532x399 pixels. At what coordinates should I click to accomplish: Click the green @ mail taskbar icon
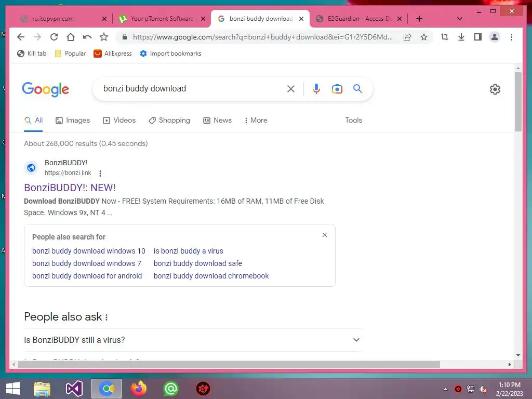(170, 389)
